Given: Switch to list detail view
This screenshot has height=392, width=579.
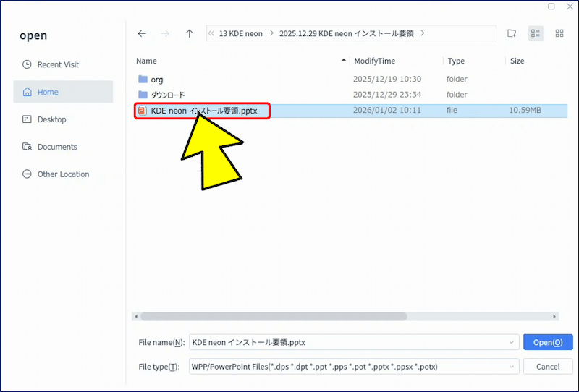Looking at the screenshot, I should pyautogui.click(x=536, y=33).
